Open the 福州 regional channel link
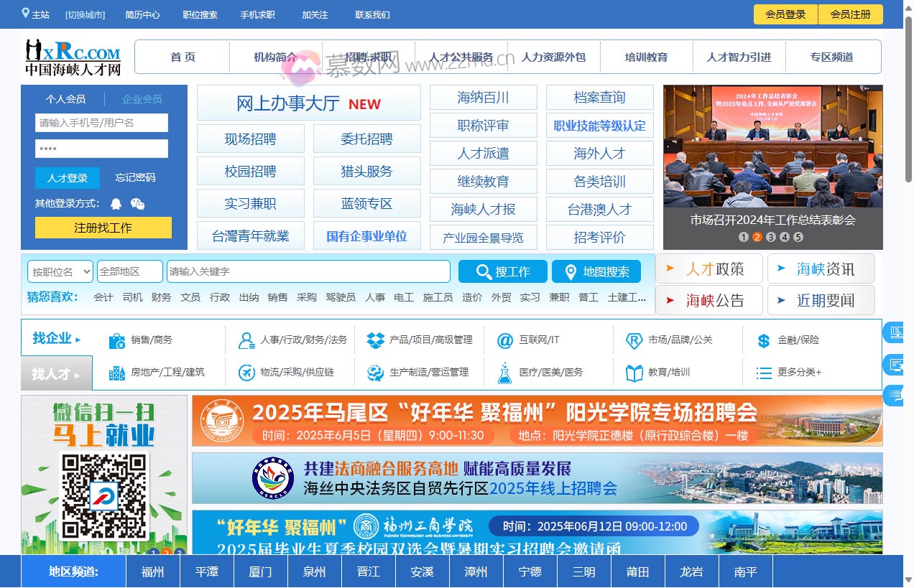The width and height of the screenshot is (914, 588). [x=152, y=571]
